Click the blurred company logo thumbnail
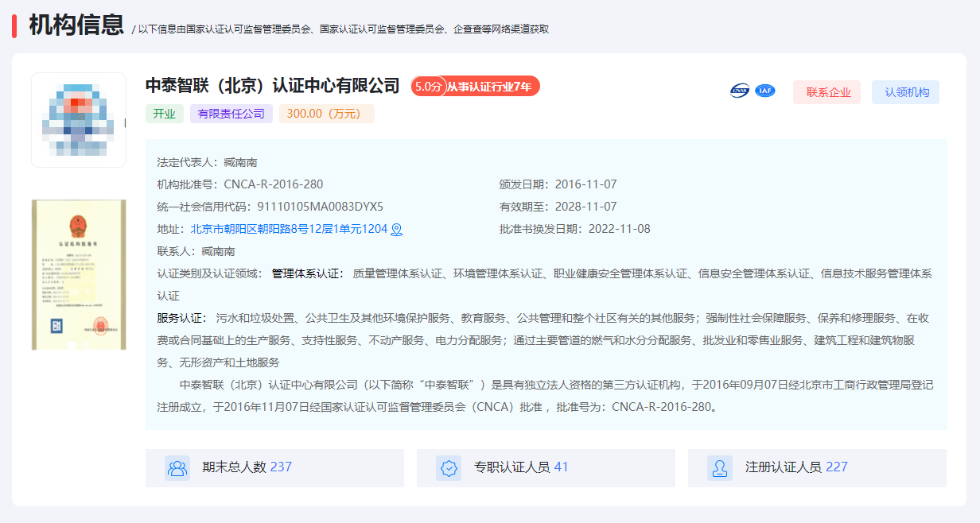Viewport: 980px width, 523px height. (79, 120)
